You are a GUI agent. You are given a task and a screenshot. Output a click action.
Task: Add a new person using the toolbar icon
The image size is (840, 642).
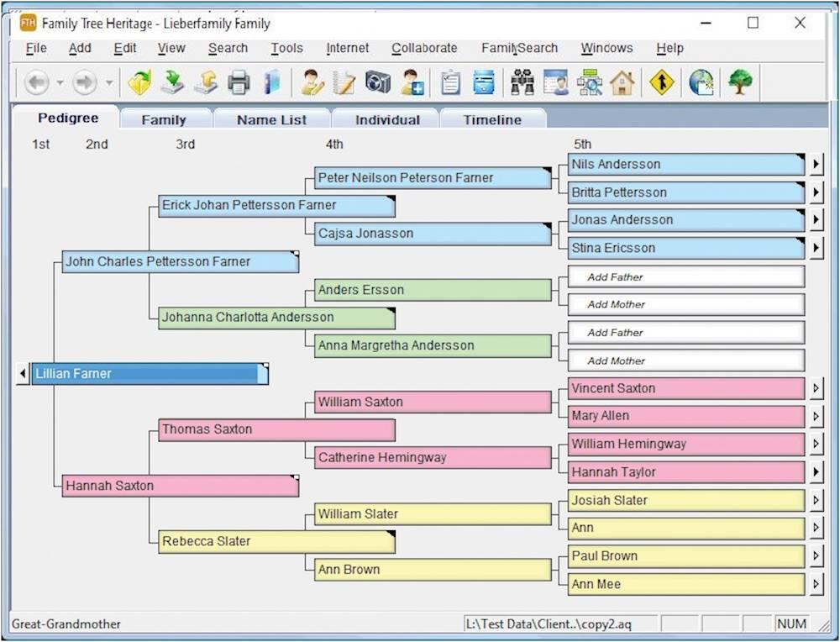[x=412, y=82]
